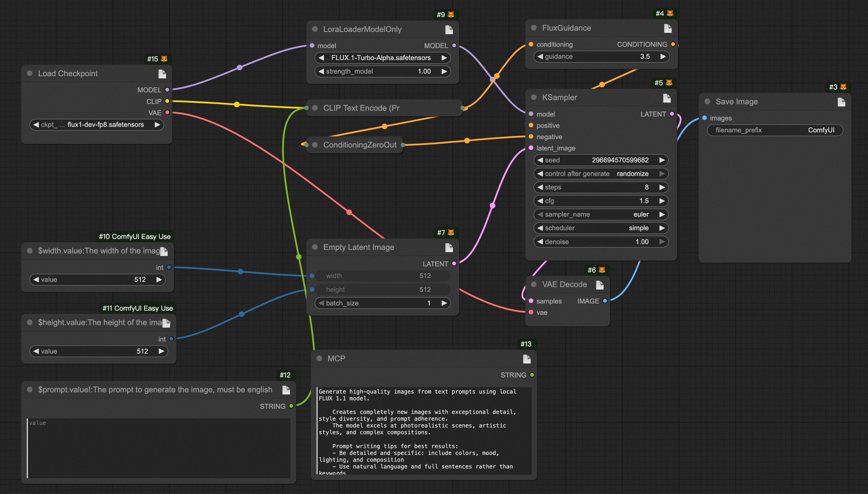This screenshot has width=868, height=494.
Task: Click the prompt value text area
Action: (159, 448)
